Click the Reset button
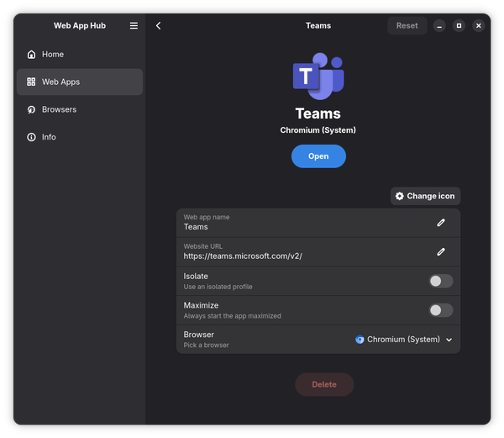The width and height of the screenshot is (504, 438). (407, 26)
